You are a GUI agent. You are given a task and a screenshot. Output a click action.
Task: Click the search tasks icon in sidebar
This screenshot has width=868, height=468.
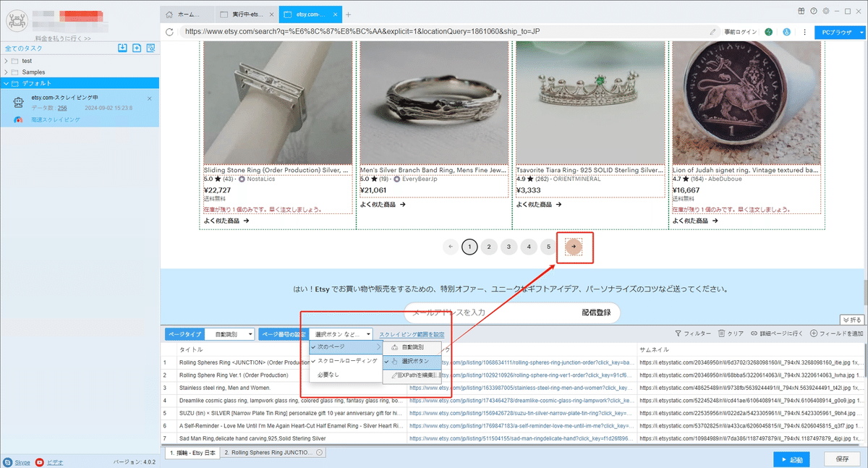[x=150, y=48]
